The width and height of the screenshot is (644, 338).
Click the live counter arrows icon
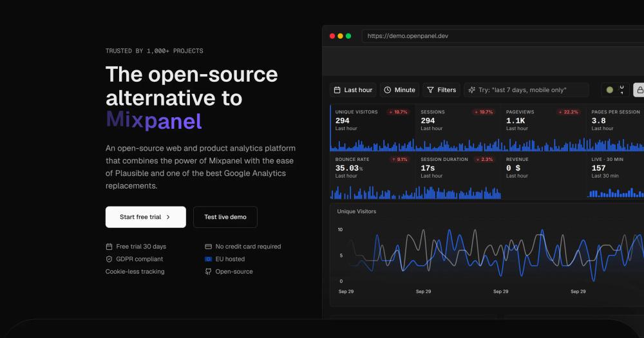click(x=622, y=90)
